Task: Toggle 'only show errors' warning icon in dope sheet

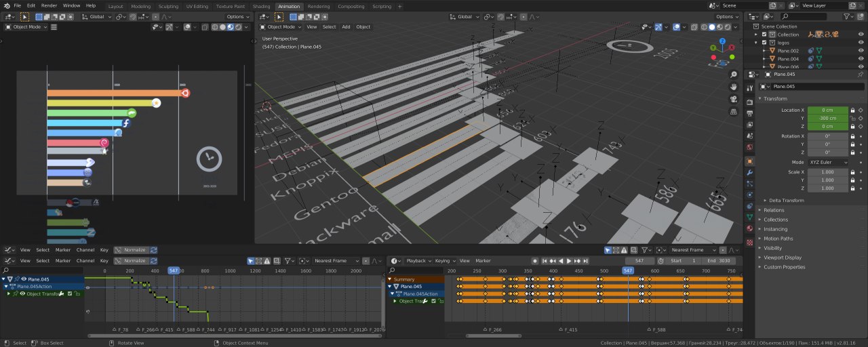Action: tap(624, 250)
